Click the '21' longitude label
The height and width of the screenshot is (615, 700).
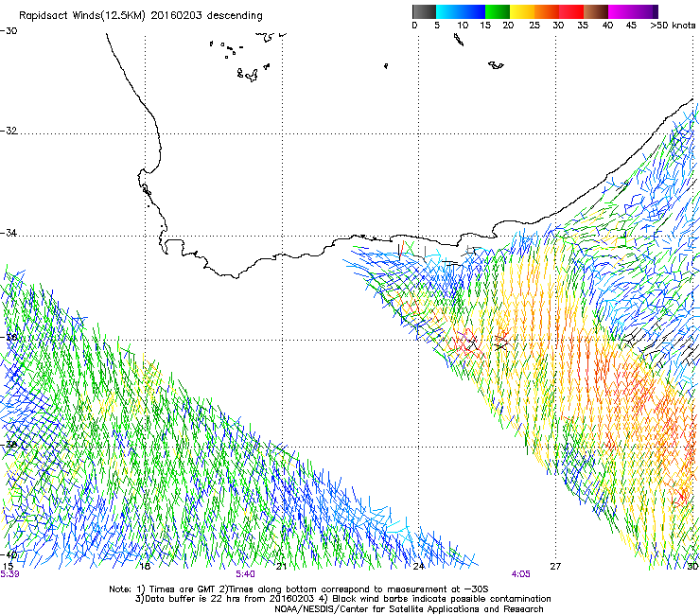pos(281,567)
